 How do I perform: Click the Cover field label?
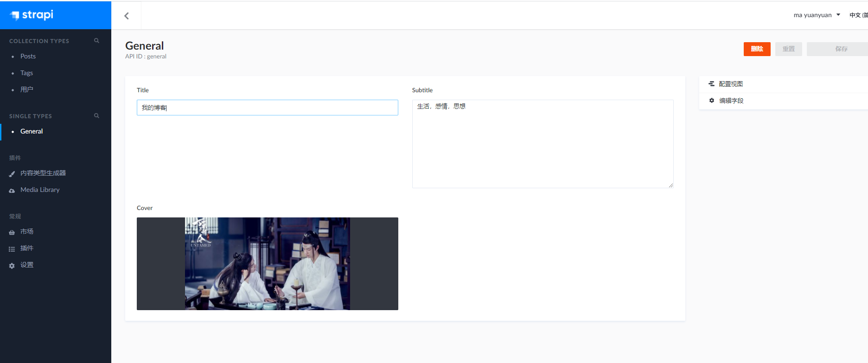[x=145, y=208]
